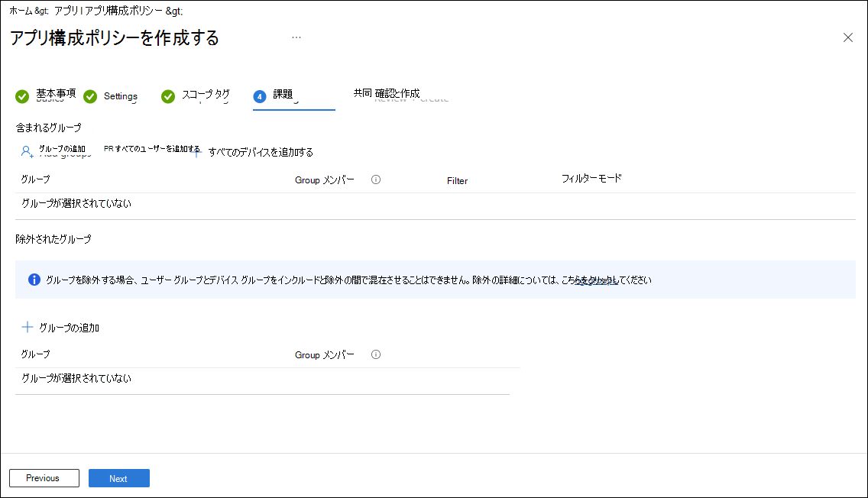Select the 課題 tab
The width and height of the screenshot is (868, 498).
[283, 95]
